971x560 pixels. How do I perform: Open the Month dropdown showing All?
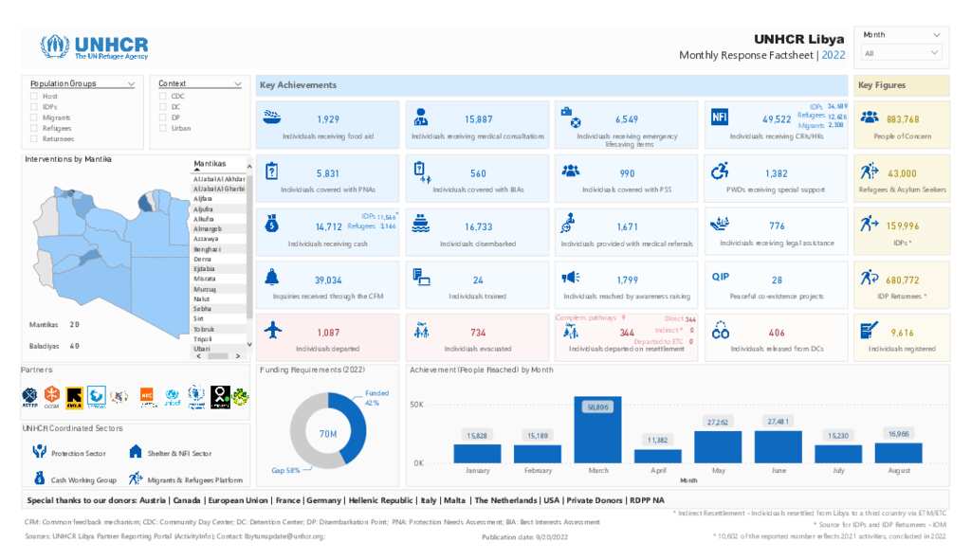click(901, 54)
